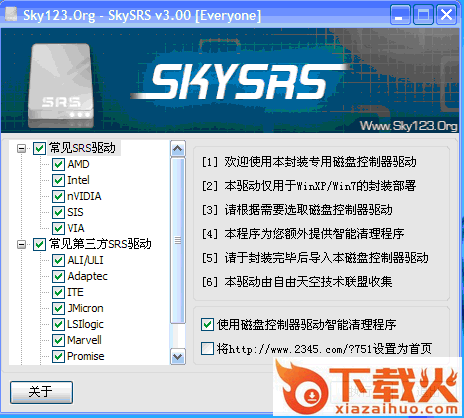The image size is (464, 418).
Task: Click the scroll down arrow of driver list
Action: point(178,357)
